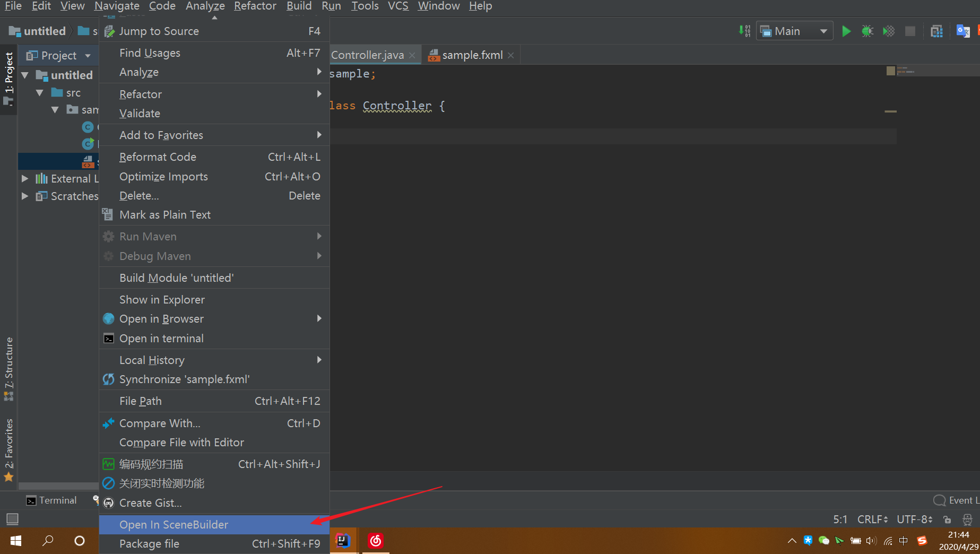Click the Controller class name in editor

pyautogui.click(x=397, y=106)
